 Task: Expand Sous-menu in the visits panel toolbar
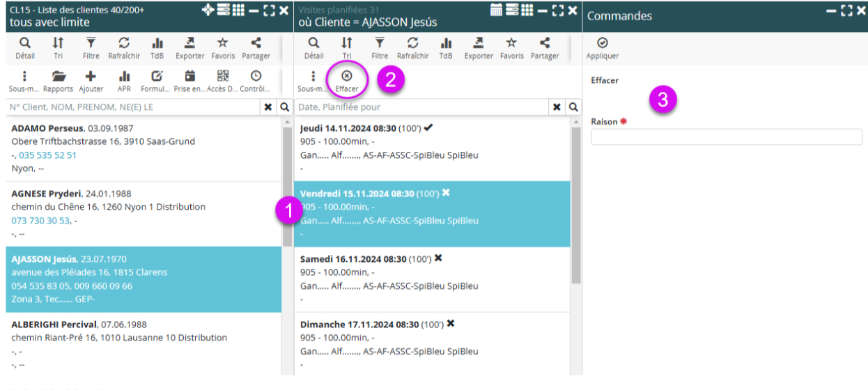coord(313,81)
